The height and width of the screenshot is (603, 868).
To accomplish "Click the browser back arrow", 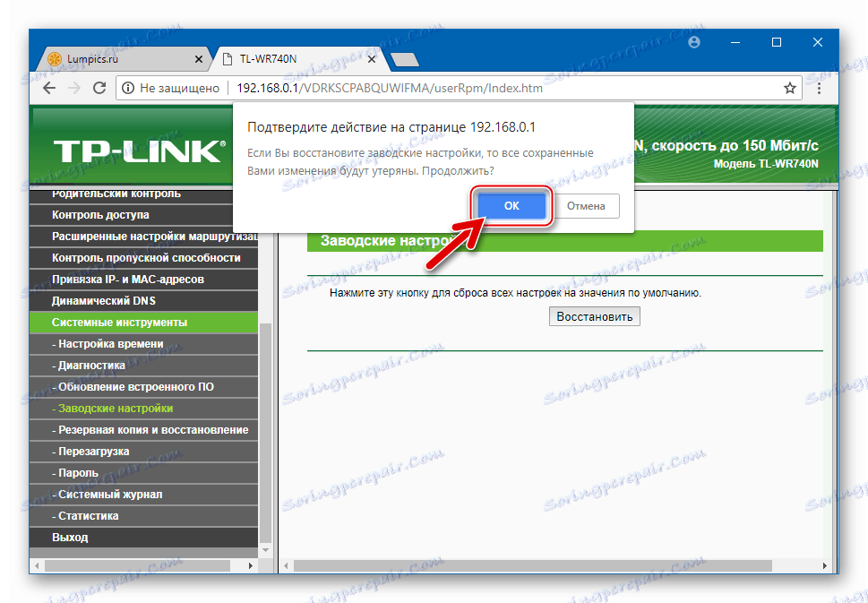I will [x=49, y=88].
